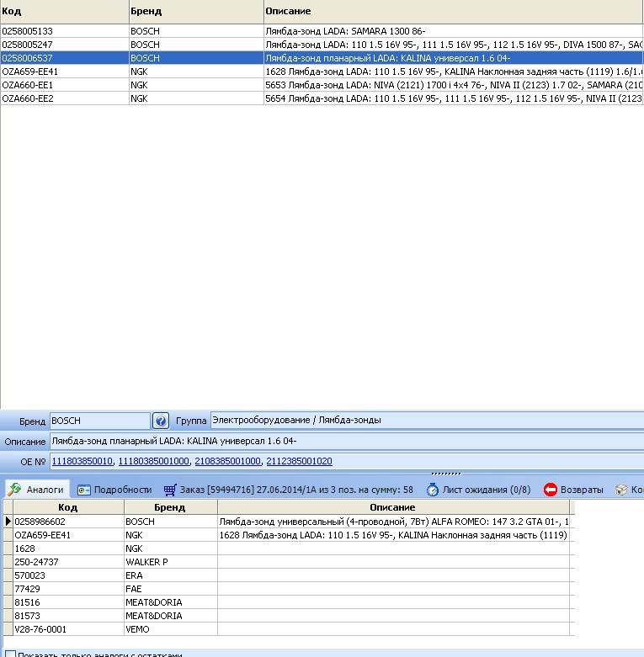Click the stopwatch icon of Лист ожидания
Viewport: 644px width, 657px height.
[432, 490]
